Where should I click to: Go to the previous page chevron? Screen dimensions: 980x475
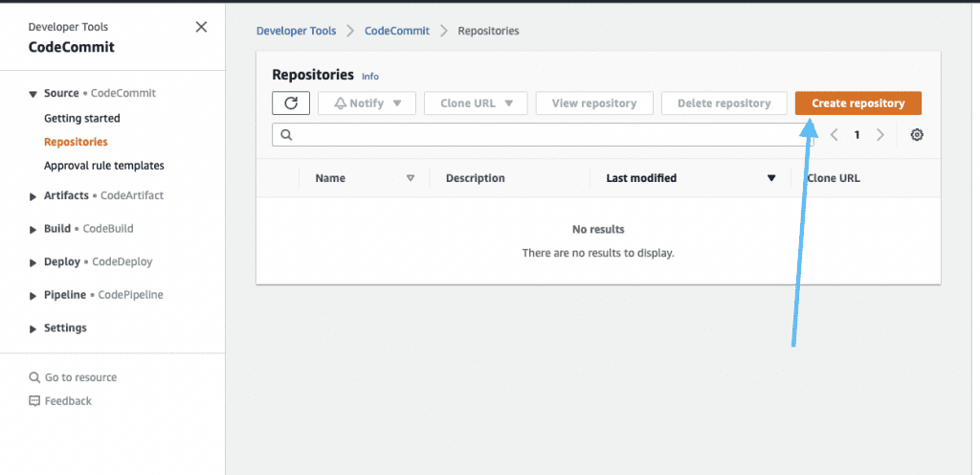coord(834,135)
